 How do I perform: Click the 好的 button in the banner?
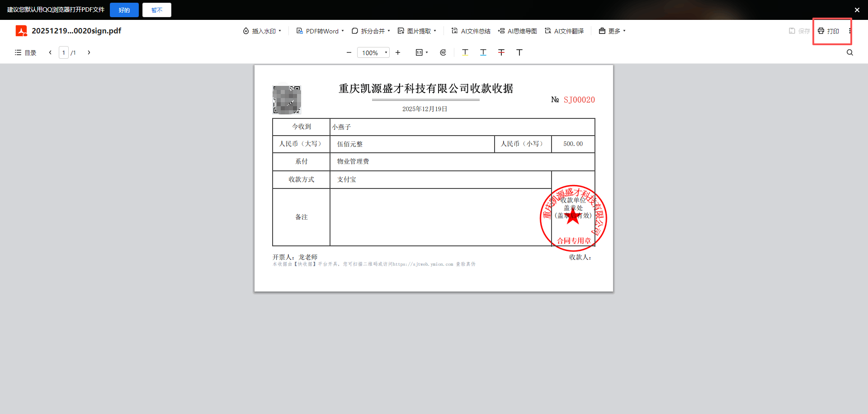124,10
